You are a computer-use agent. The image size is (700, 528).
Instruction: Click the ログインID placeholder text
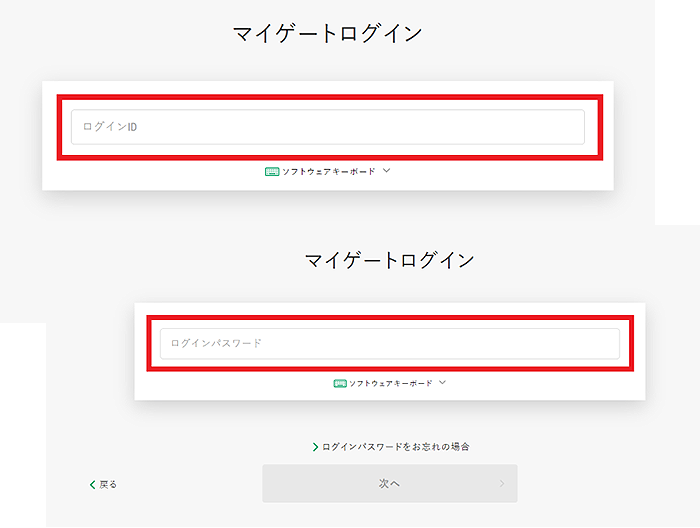pyautogui.click(x=110, y=127)
